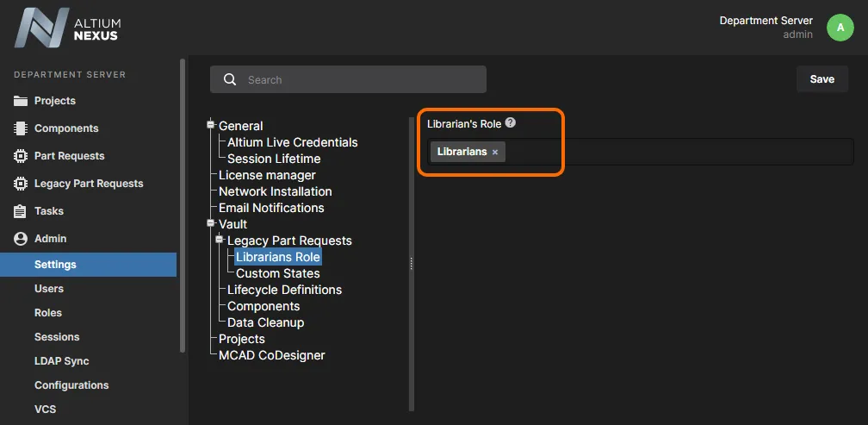The width and height of the screenshot is (868, 425).
Task: Select Custom States in settings tree
Action: click(x=277, y=273)
